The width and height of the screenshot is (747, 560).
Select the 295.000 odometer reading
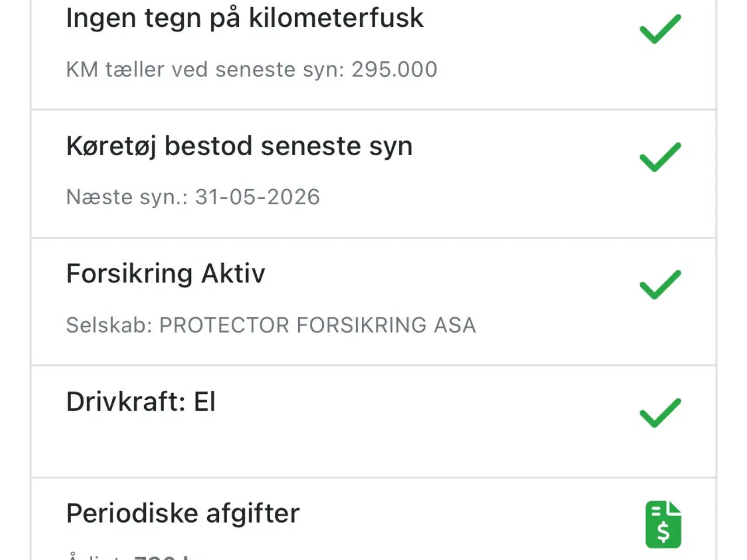[x=394, y=70]
